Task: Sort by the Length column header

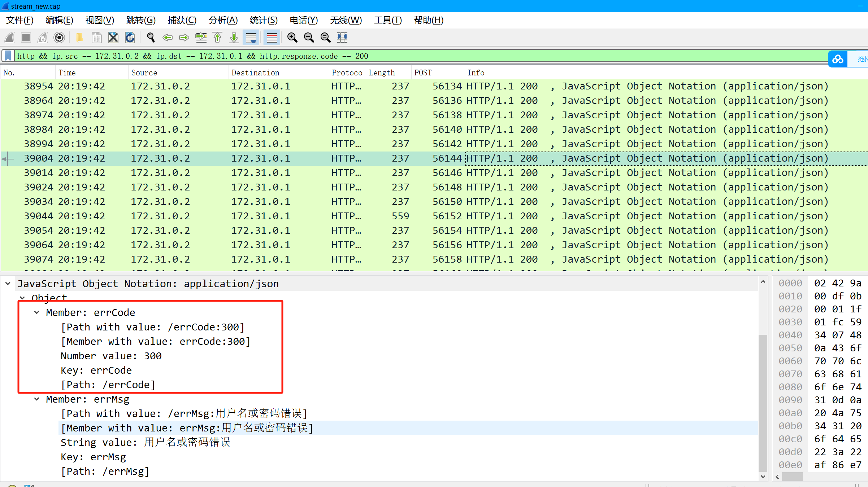Action: pyautogui.click(x=389, y=73)
